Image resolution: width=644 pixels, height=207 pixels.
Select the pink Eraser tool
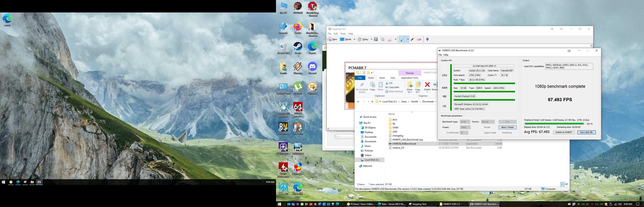pos(419,39)
